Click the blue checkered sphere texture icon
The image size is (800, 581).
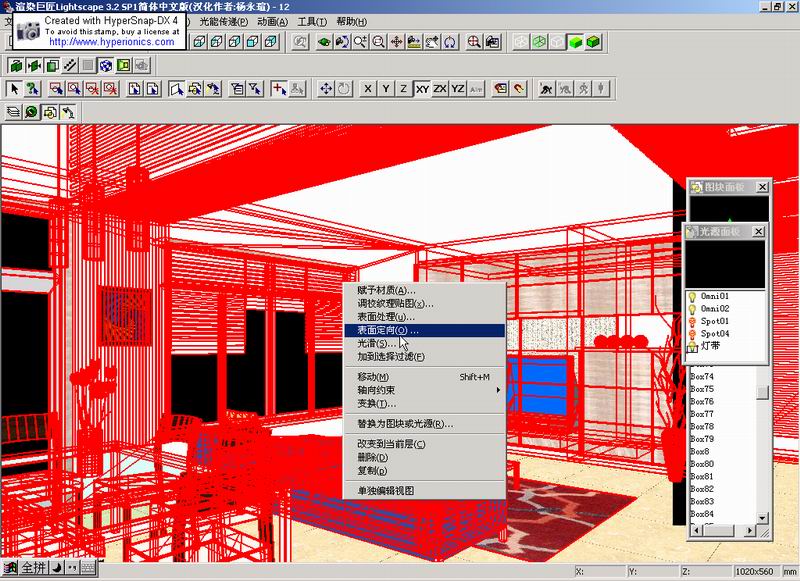coord(106,65)
